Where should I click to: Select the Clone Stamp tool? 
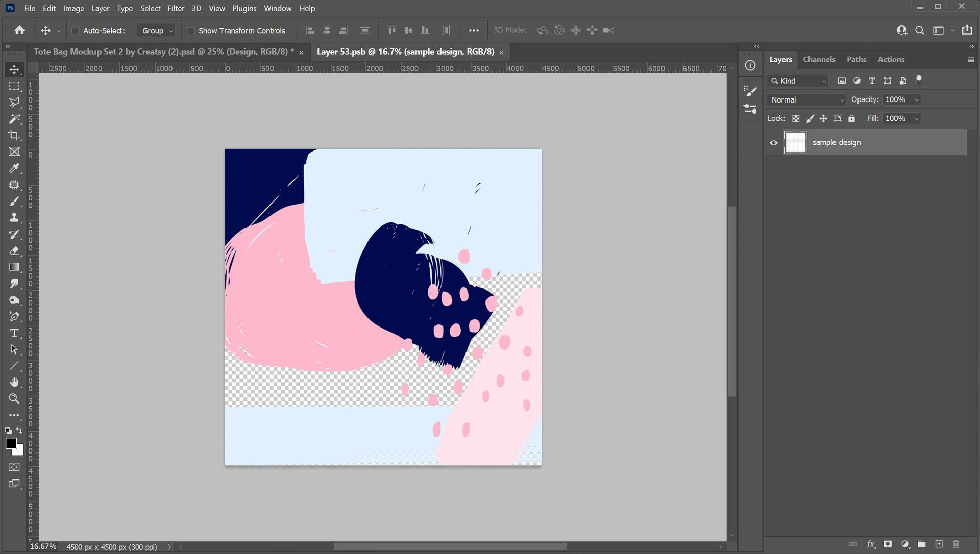14,217
